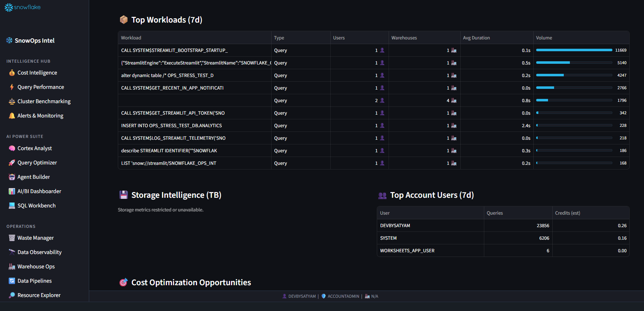Select the CALL SYSTEM$STREAMLIT_BOOTSTRAP_STARTUP_ workload cell
Image resolution: width=644 pixels, height=311 pixels.
(x=194, y=50)
